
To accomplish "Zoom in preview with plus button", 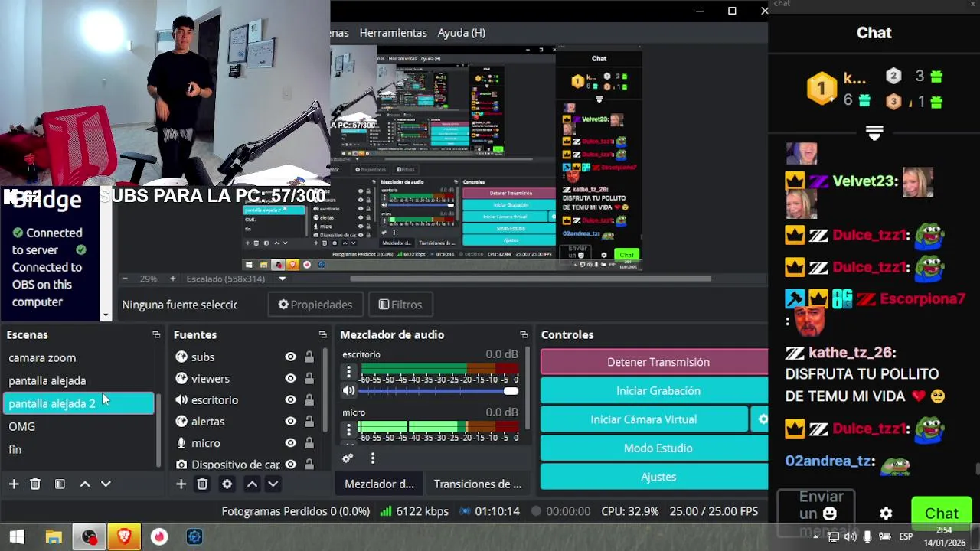I will (x=172, y=279).
